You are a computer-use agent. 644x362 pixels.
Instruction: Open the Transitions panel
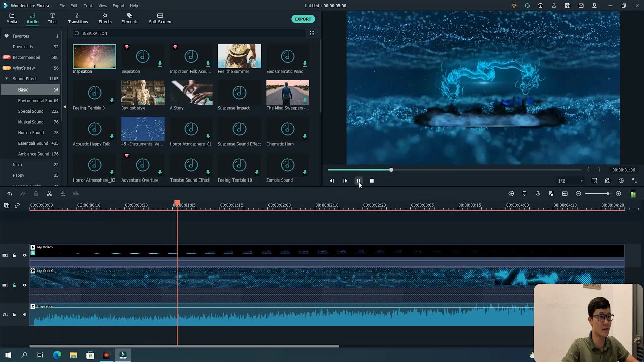pyautogui.click(x=78, y=19)
